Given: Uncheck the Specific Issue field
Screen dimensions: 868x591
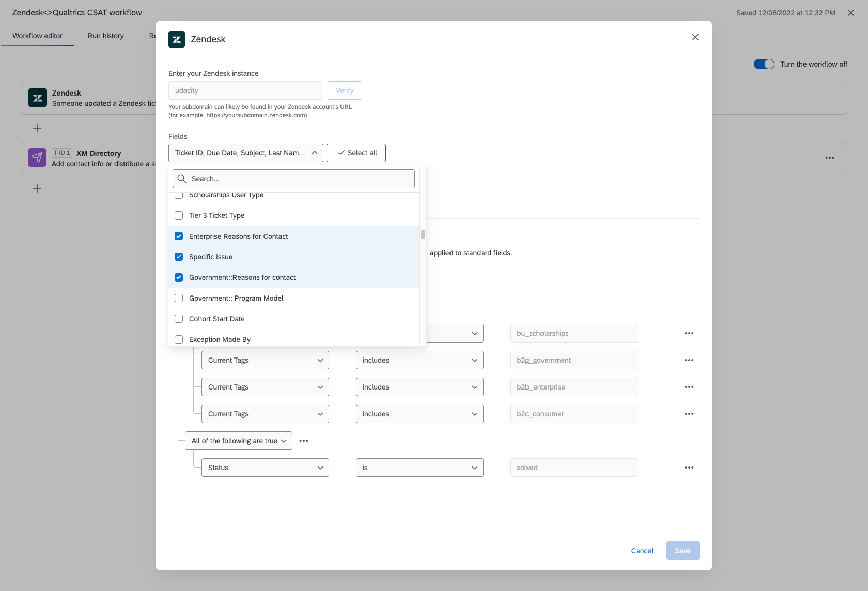Looking at the screenshot, I should pyautogui.click(x=179, y=257).
